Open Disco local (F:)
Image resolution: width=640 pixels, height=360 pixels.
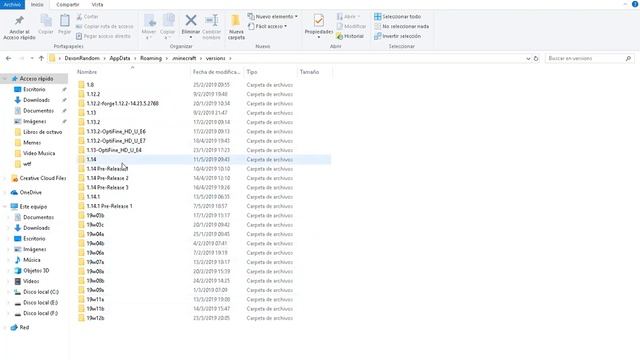(40, 313)
